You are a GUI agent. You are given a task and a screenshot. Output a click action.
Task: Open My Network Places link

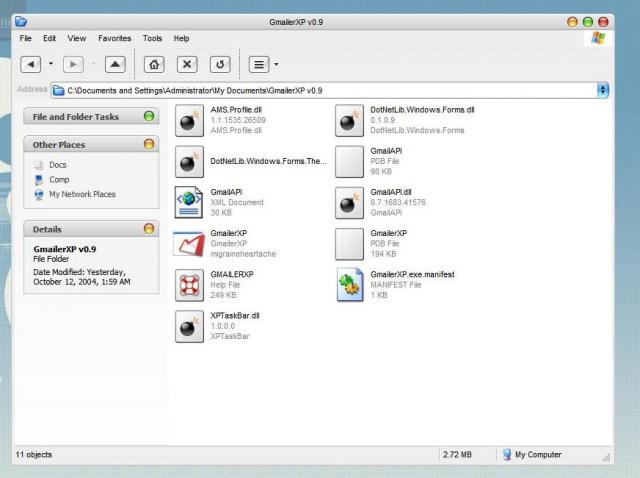pos(82,194)
